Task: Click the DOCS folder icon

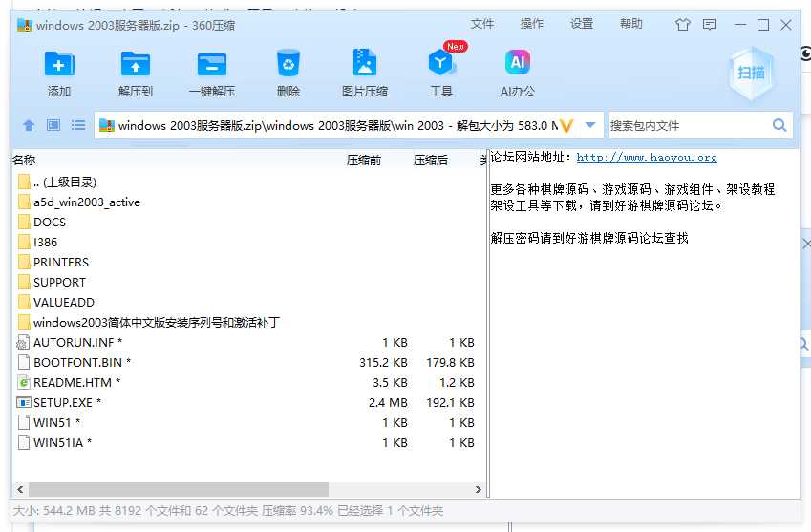Action: [x=24, y=222]
